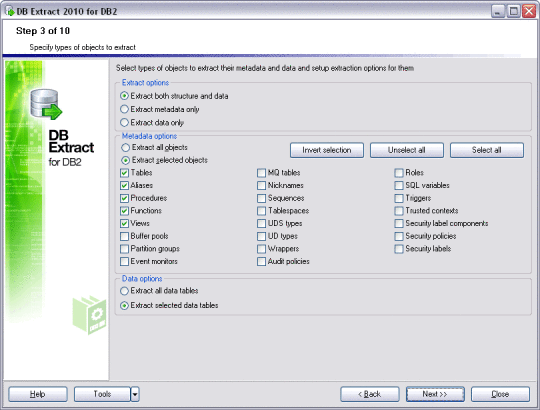Expand the Tools dropdown arrow
The width and height of the screenshot is (540, 410).
(135, 394)
